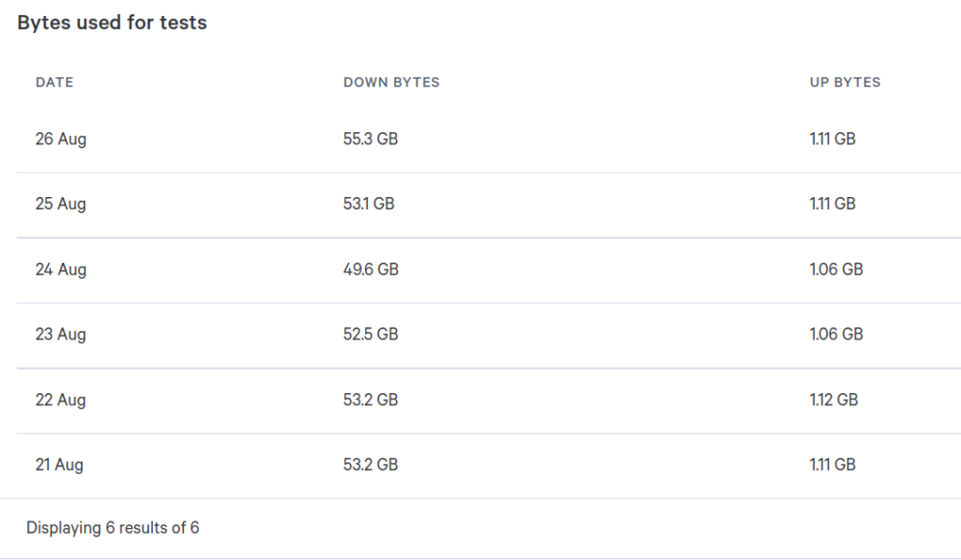The width and height of the screenshot is (961, 560).
Task: Click the 55.3 GB down bytes value
Action: point(371,139)
